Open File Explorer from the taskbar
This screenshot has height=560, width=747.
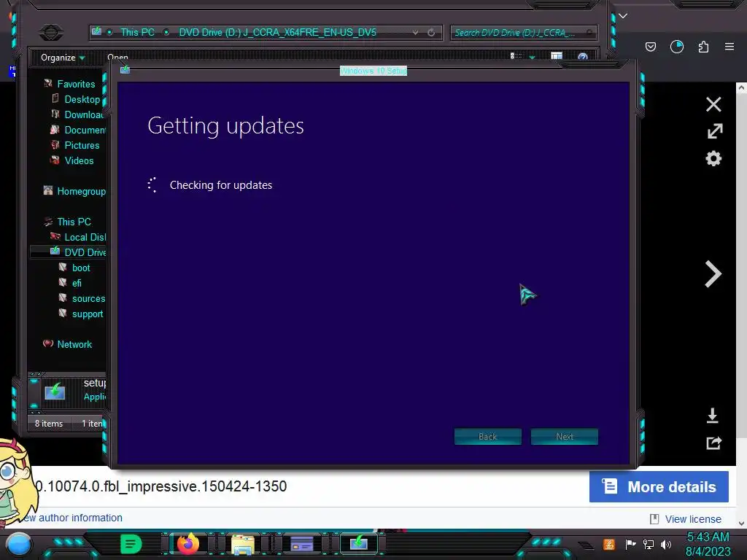coord(243,544)
